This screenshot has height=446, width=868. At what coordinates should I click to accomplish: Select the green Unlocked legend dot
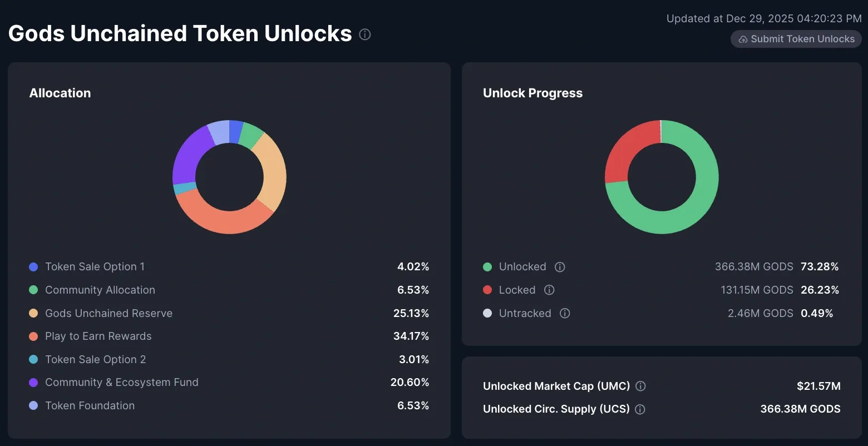click(487, 267)
